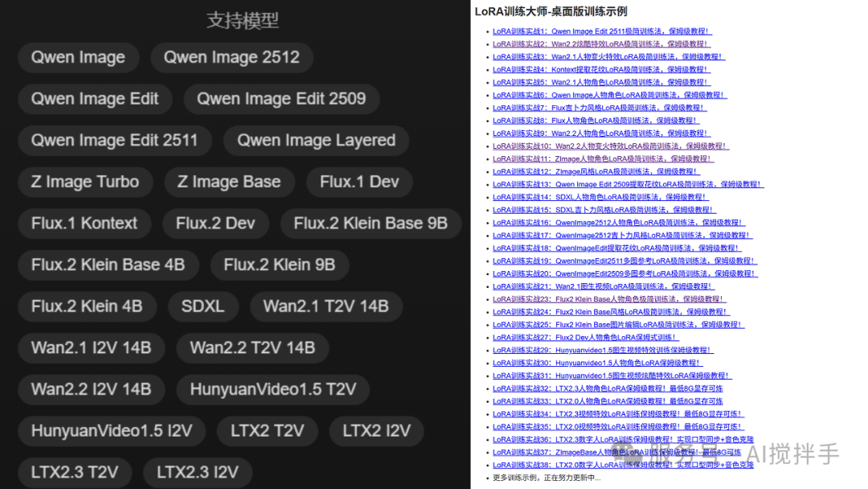Image resolution: width=868 pixels, height=489 pixels.
Task: Open LoRA训练实战1 Qwen Image Edit 2511 link
Action: pos(602,31)
